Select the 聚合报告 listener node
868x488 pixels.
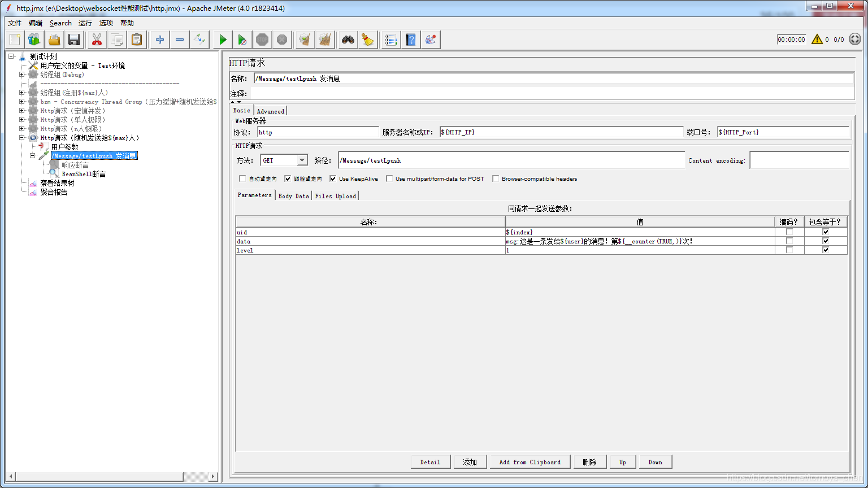(54, 192)
